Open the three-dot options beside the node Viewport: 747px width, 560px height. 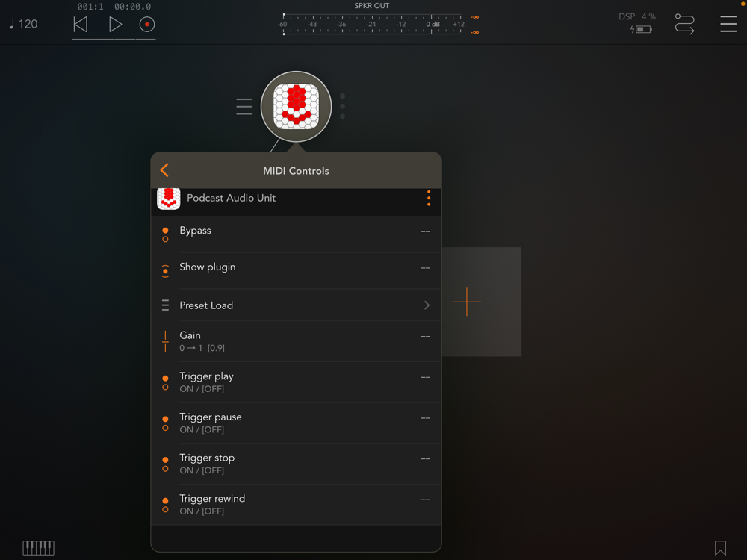tap(343, 106)
